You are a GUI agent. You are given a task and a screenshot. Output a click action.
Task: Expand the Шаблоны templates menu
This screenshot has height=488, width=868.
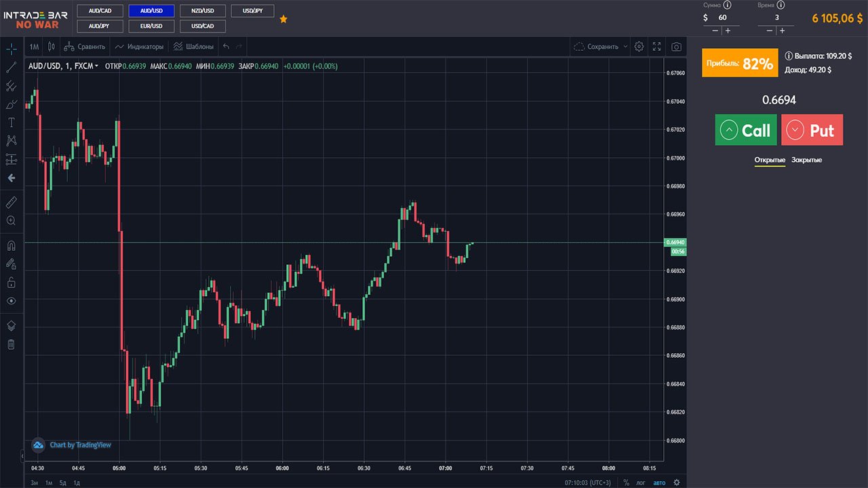coord(193,47)
